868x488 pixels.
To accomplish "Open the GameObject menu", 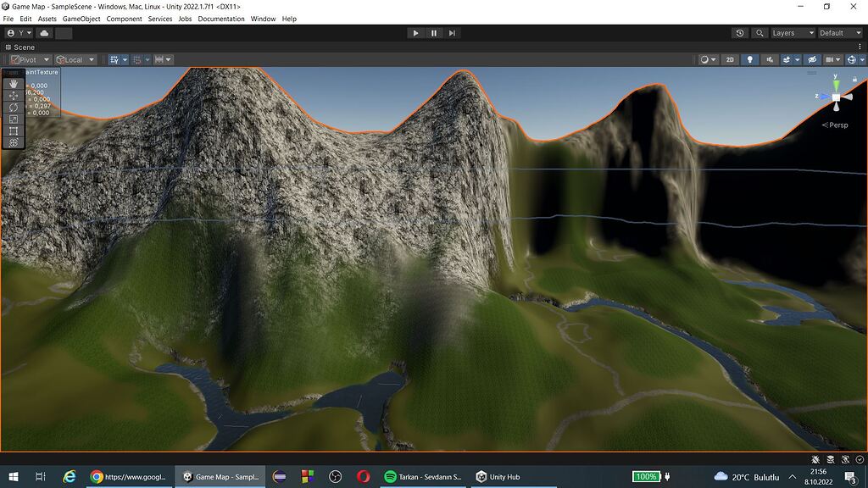I will click(x=81, y=18).
